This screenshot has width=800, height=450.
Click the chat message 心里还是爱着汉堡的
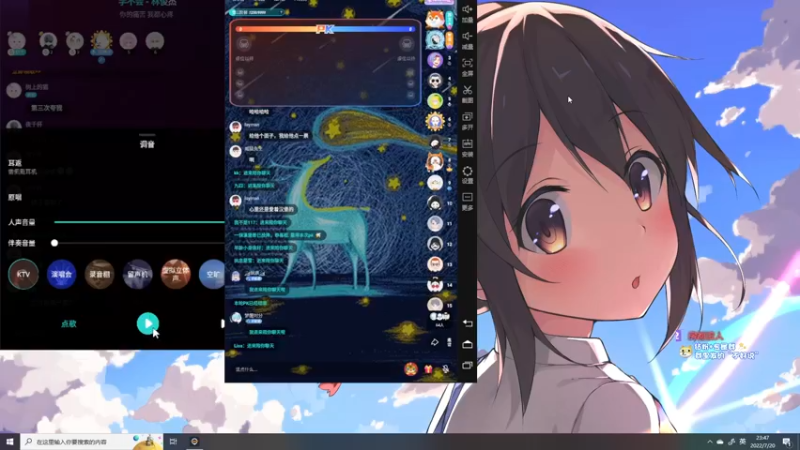[x=271, y=209]
